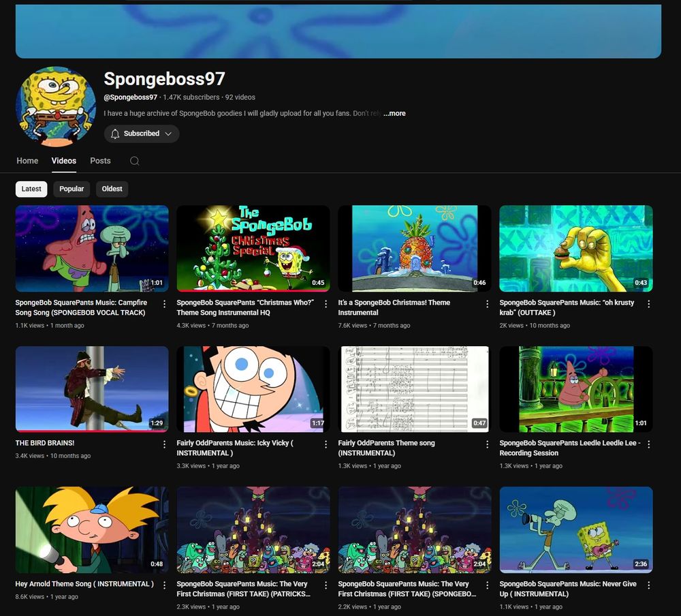Open three-dot menu for Leedle Leedle Lee Recording Session
Viewport: 681px width, 616px height.
[648, 444]
